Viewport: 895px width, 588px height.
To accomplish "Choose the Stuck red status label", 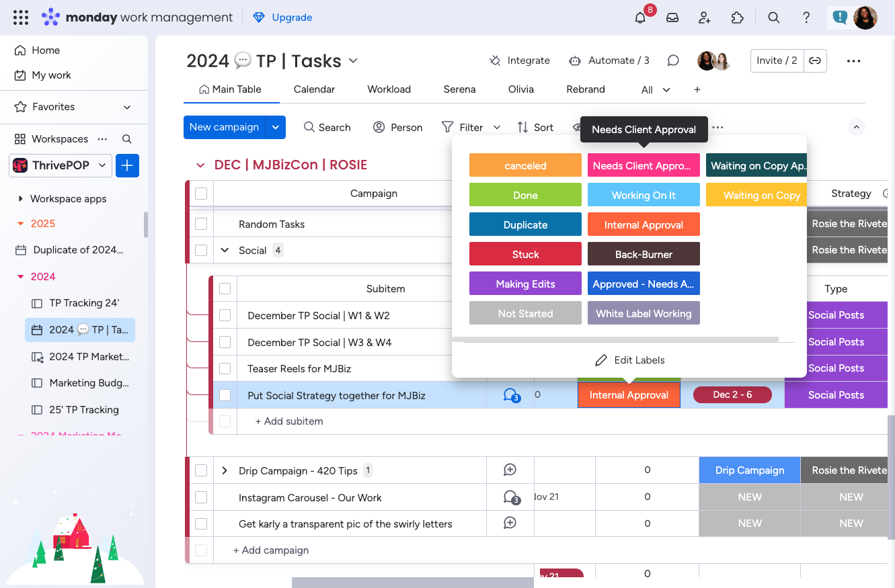I will click(x=525, y=254).
